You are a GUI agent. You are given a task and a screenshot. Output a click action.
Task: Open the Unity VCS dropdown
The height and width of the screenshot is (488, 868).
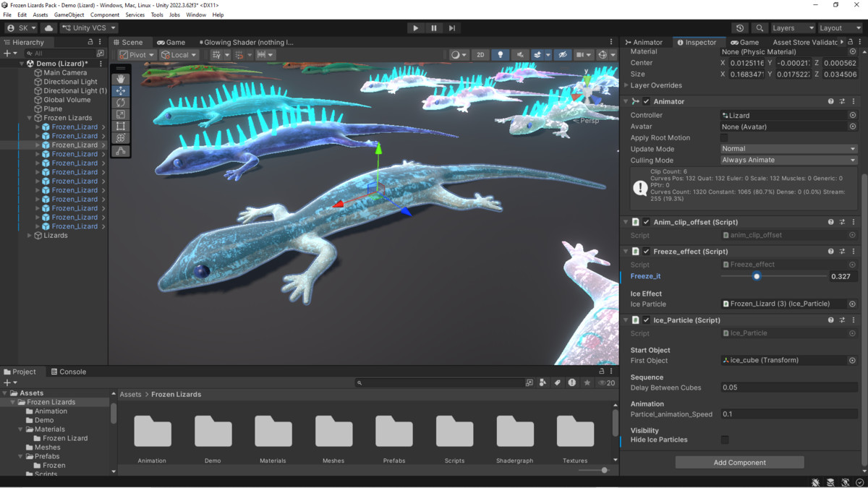[89, 28]
